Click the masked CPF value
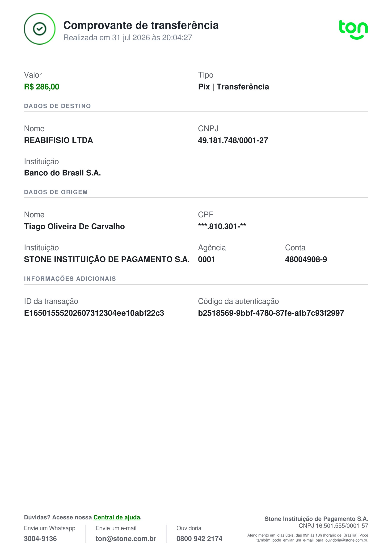392x552 pixels. pos(222,226)
